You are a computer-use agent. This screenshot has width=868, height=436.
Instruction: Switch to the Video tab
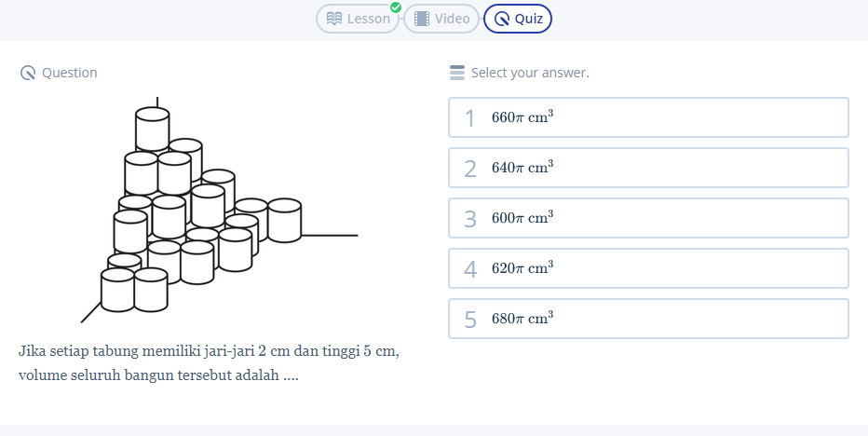click(x=443, y=19)
